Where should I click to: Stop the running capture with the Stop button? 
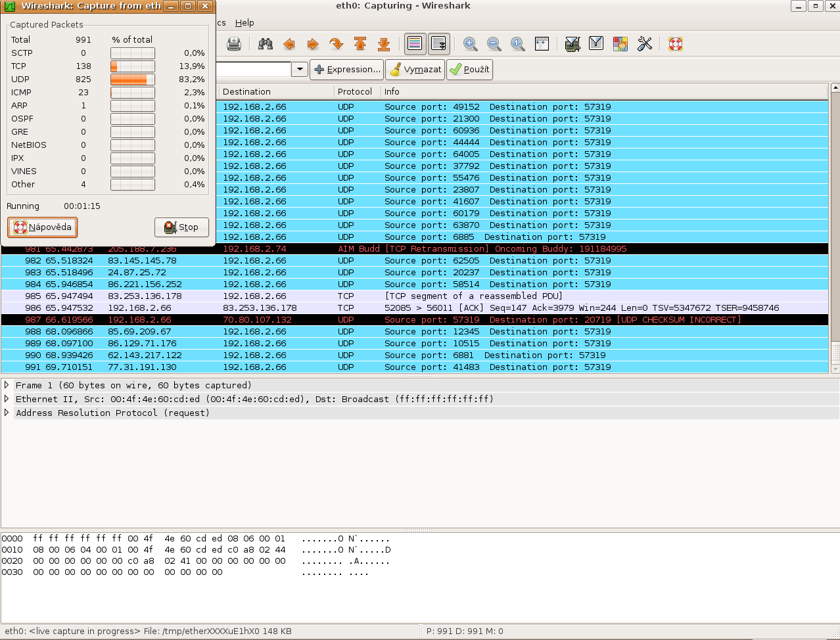(181, 227)
